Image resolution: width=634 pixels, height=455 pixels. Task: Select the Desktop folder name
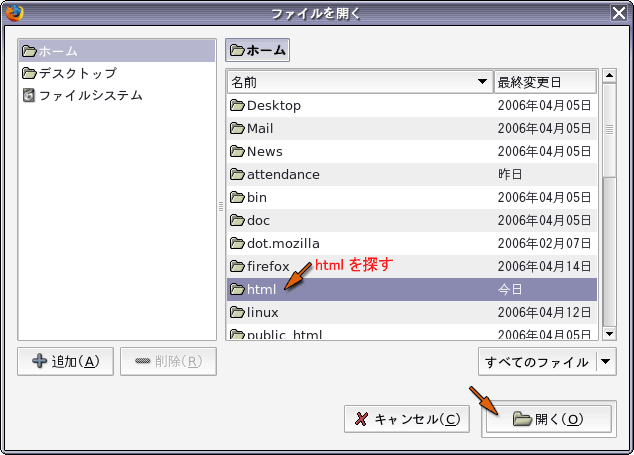click(x=274, y=106)
